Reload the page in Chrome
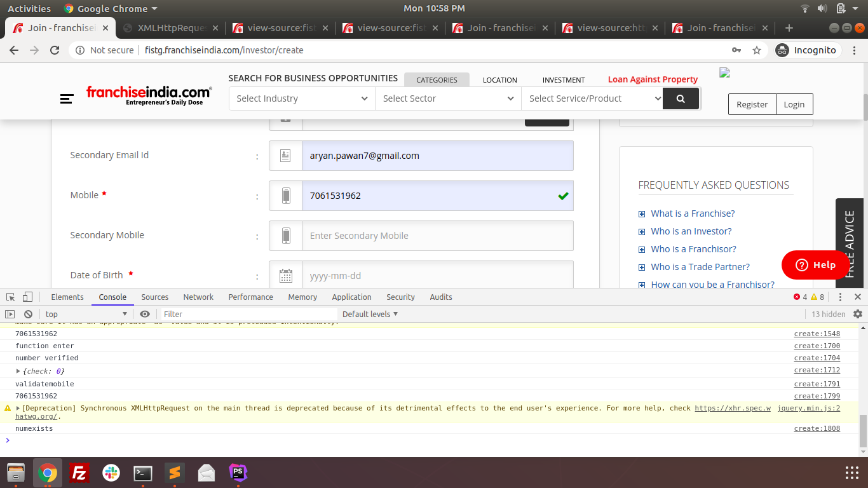This screenshot has height=488, width=868. 55,50
